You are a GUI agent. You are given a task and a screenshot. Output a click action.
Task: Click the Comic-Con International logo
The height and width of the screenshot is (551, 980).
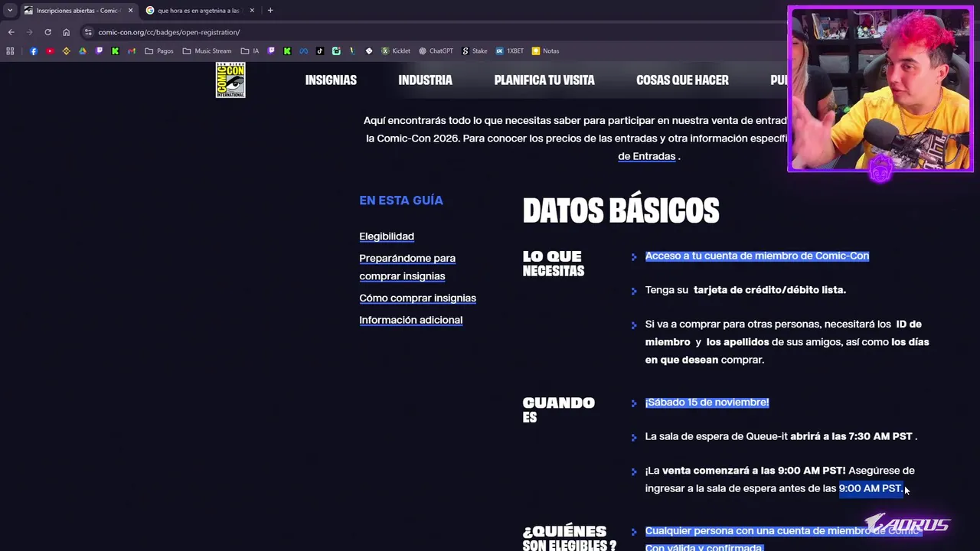tap(230, 80)
